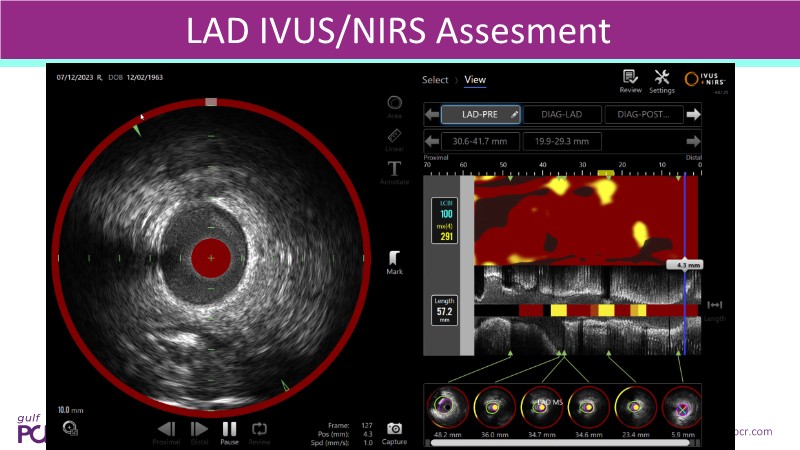The width and height of the screenshot is (800, 450).
Task: Open the Review panel icon
Action: (x=630, y=80)
